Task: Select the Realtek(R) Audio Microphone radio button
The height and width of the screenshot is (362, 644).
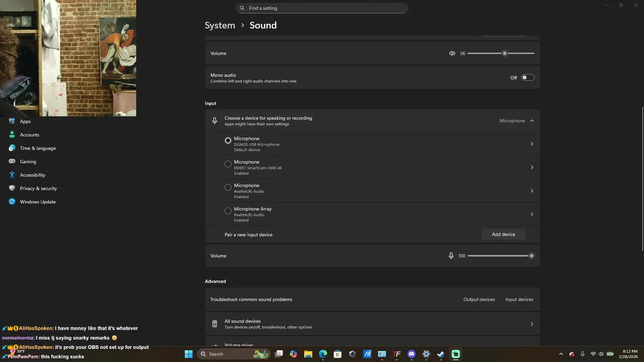Action: point(228,188)
